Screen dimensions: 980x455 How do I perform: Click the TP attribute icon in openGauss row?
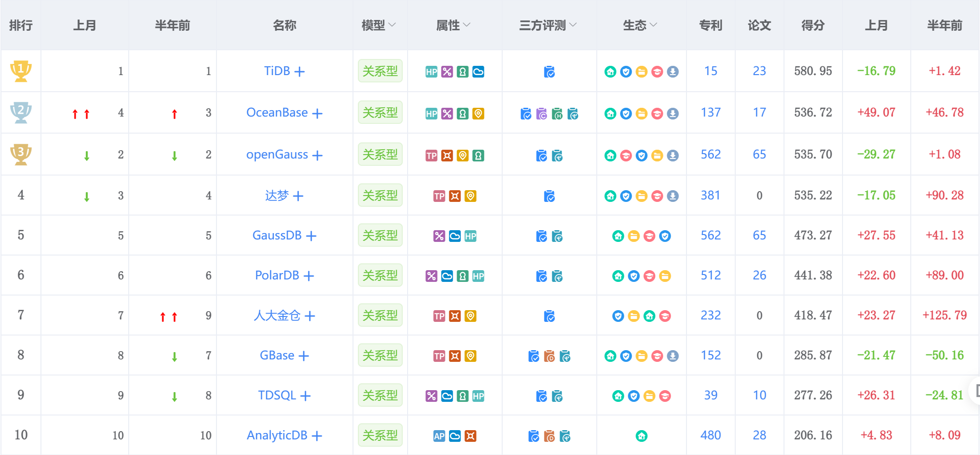coord(431,156)
